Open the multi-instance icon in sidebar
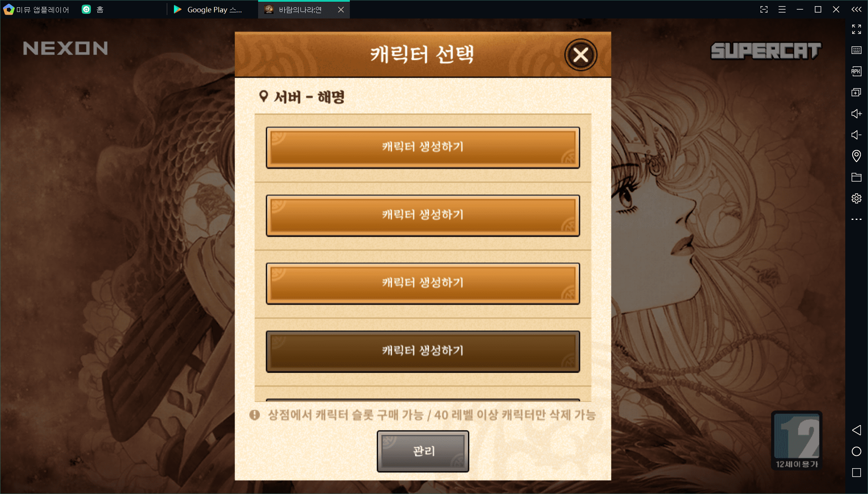Viewport: 868px width, 494px height. 856,92
